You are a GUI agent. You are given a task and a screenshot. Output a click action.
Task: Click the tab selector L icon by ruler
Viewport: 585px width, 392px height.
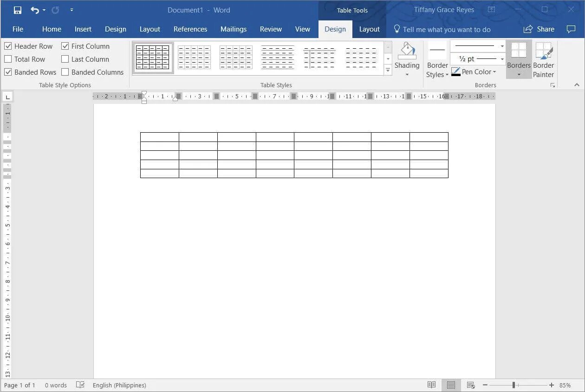7,96
